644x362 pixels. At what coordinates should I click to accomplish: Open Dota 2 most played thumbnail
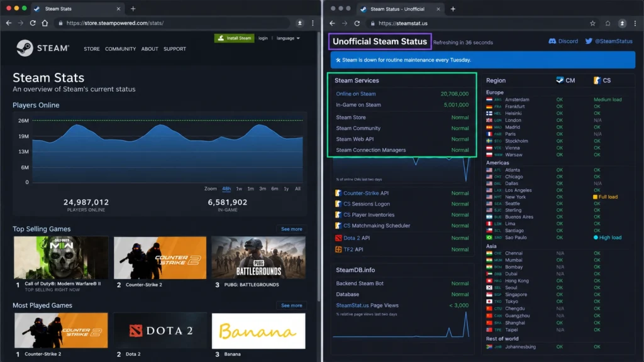pyautogui.click(x=160, y=331)
